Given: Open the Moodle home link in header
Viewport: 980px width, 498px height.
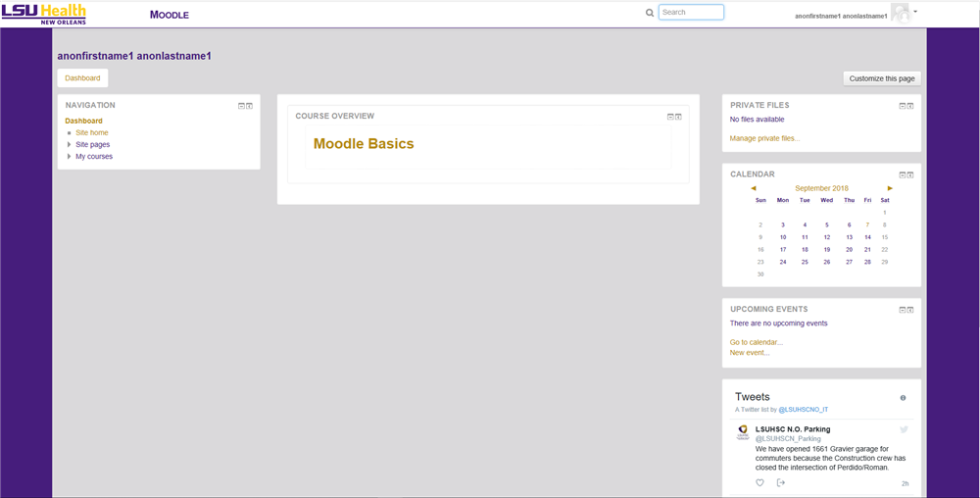Looking at the screenshot, I should [x=170, y=15].
